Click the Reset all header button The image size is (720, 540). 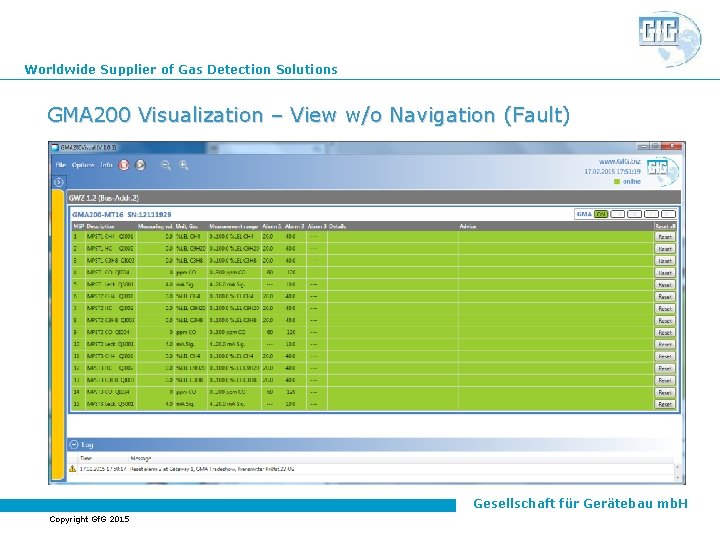click(665, 226)
